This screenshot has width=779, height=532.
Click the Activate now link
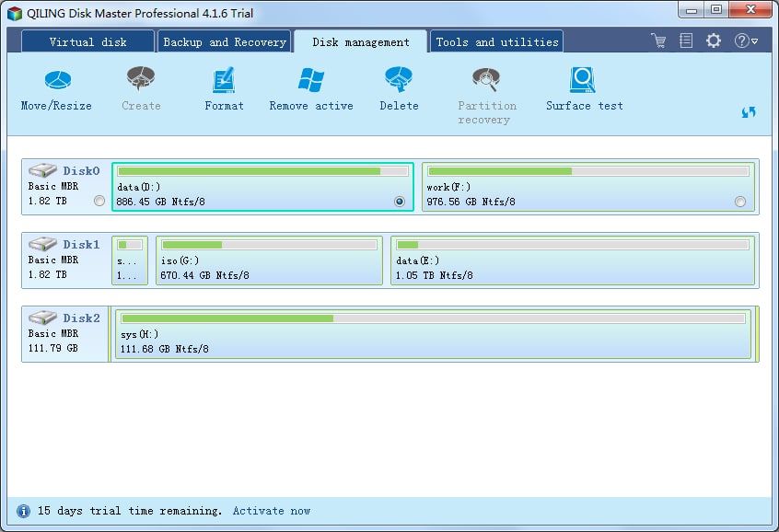[x=272, y=511]
